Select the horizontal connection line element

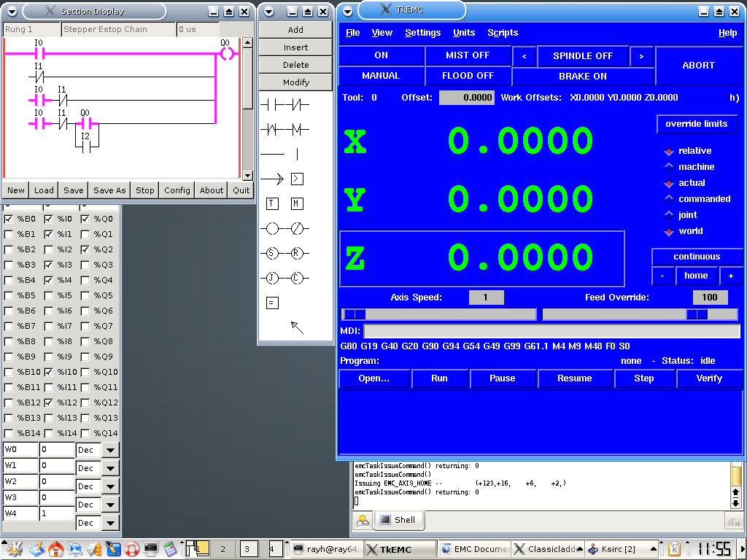(272, 154)
